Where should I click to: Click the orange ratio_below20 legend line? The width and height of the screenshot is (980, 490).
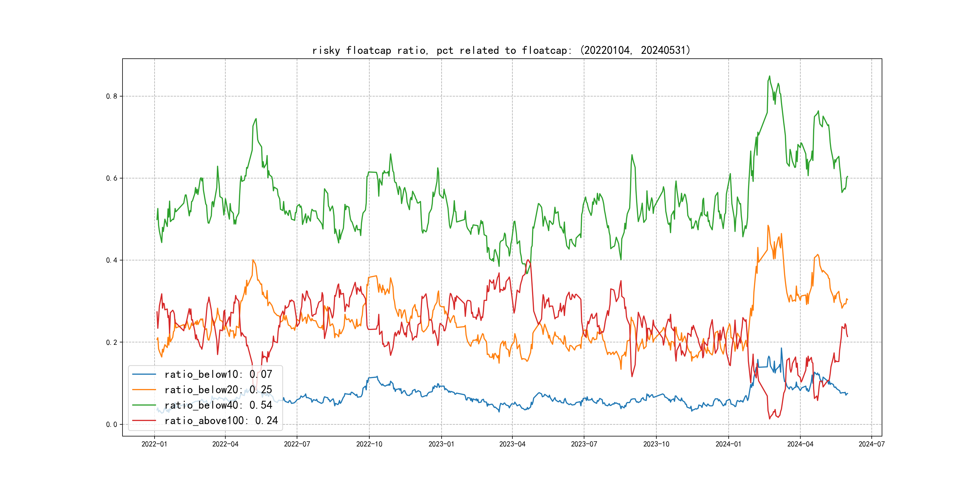(x=144, y=390)
